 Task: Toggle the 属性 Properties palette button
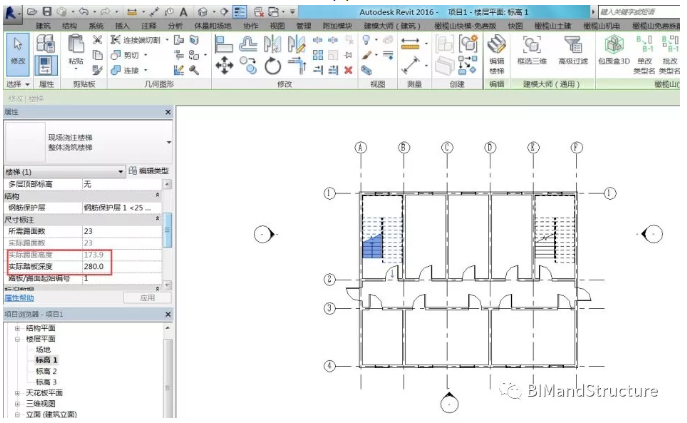click(46, 65)
